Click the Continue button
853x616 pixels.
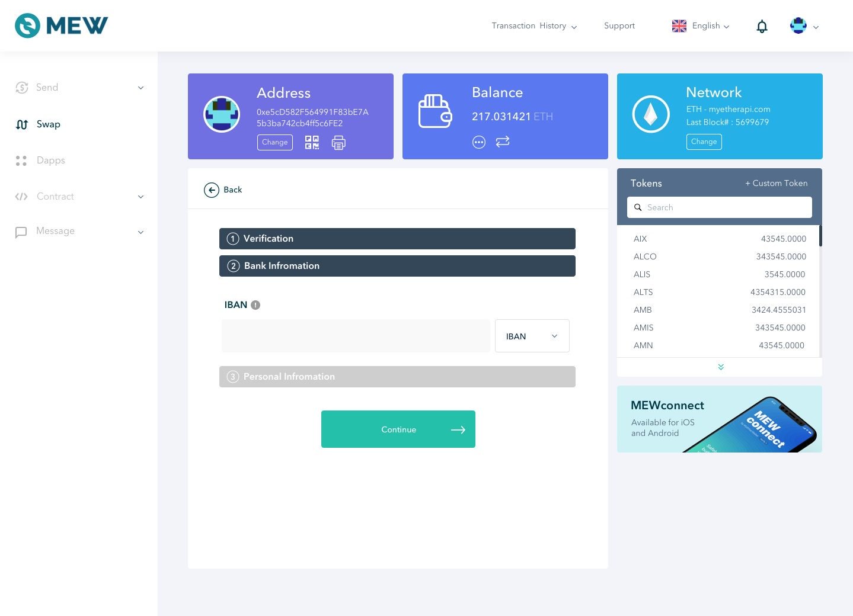pos(398,429)
